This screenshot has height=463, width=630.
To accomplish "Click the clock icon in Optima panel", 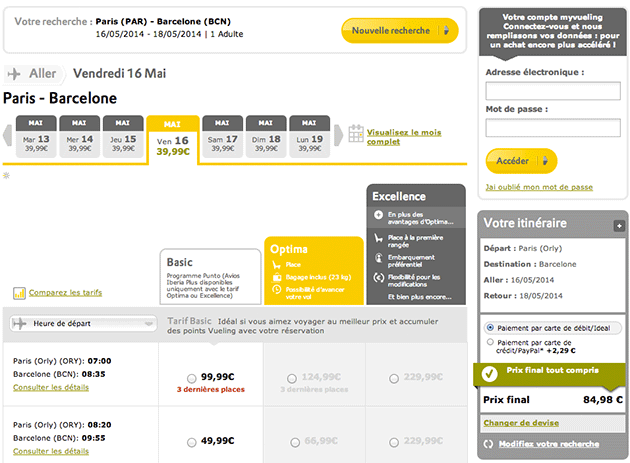I will pos(276,290).
